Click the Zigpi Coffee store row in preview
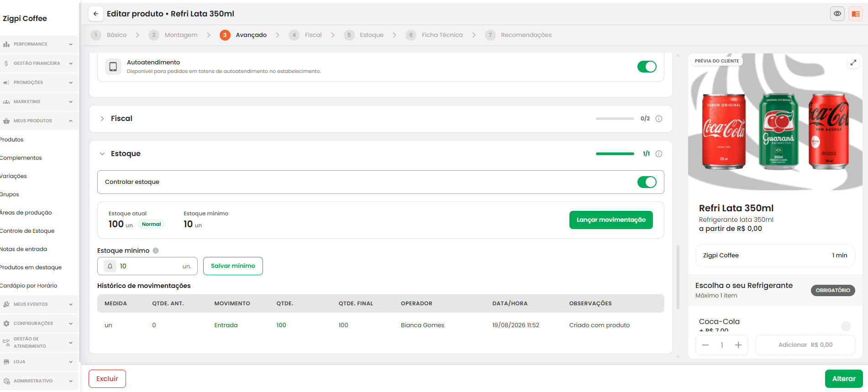The height and width of the screenshot is (392, 868). point(775,256)
